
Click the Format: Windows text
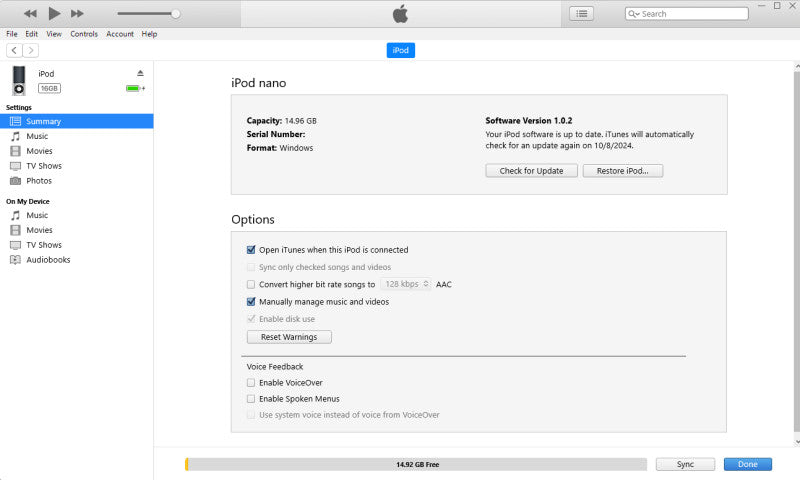[280, 148]
